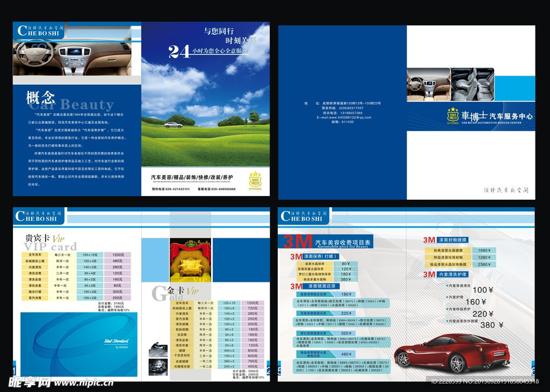This screenshot has height=392, width=550.
Task: Click the 邮编 611430 line
Action: 343,122
